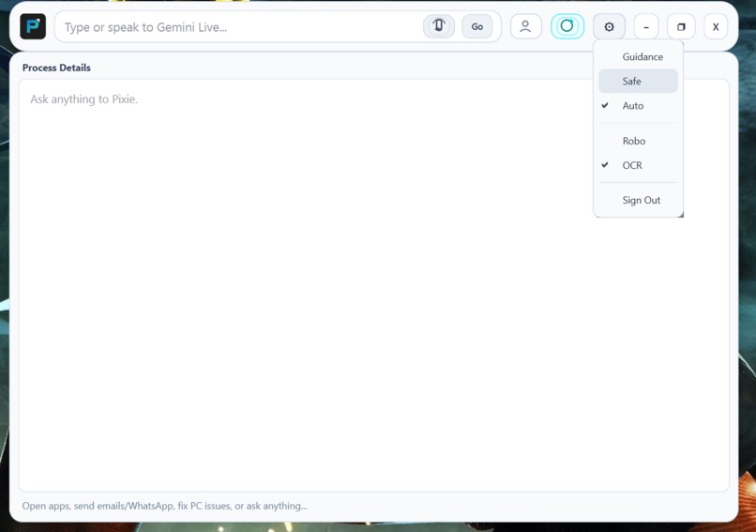Activate the microphone voice input icon
The width and height of the screenshot is (756, 532).
point(439,26)
